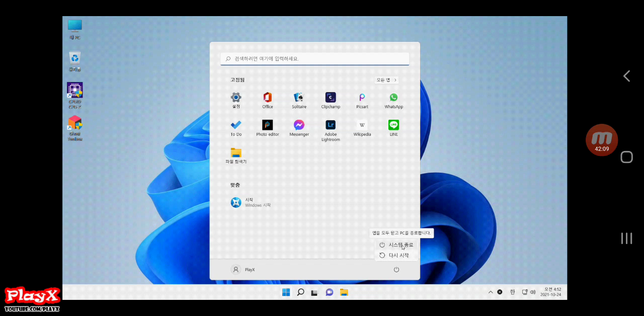Open File Explorer on taskbar
The image size is (644, 316).
(344, 292)
